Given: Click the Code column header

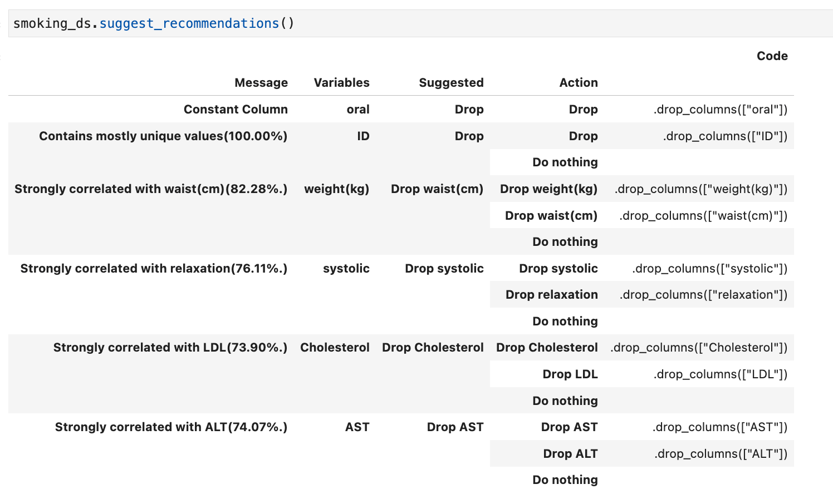Looking at the screenshot, I should 772,56.
